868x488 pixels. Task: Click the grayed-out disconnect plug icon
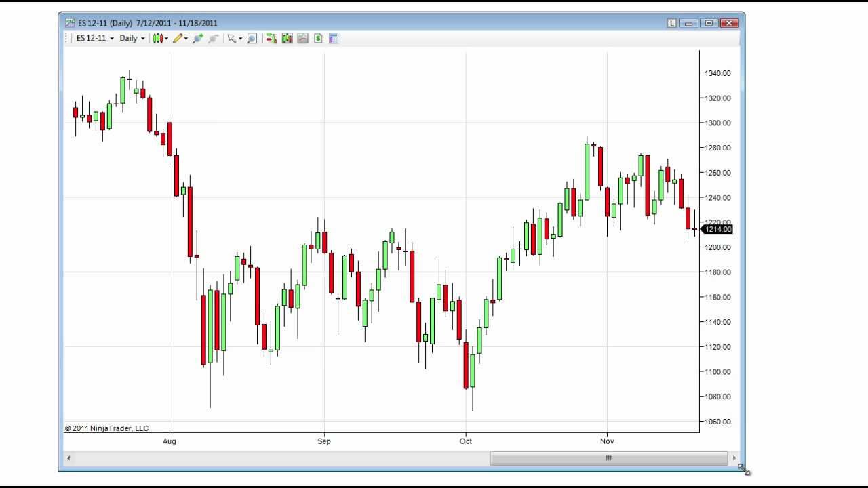click(x=213, y=39)
